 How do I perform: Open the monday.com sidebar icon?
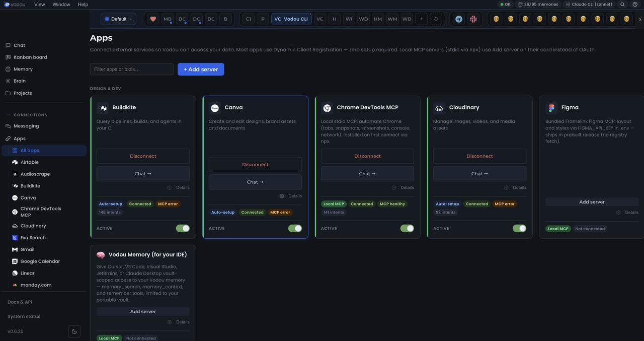15,285
